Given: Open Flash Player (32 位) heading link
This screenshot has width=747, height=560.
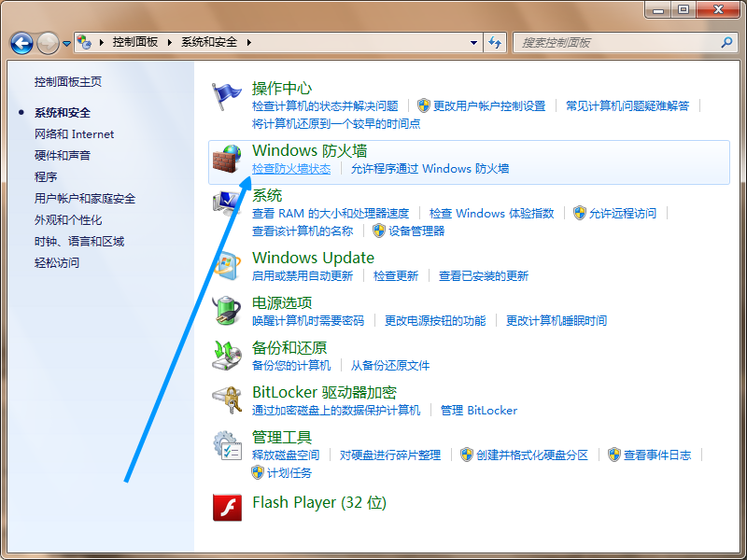Looking at the screenshot, I should pyautogui.click(x=319, y=502).
